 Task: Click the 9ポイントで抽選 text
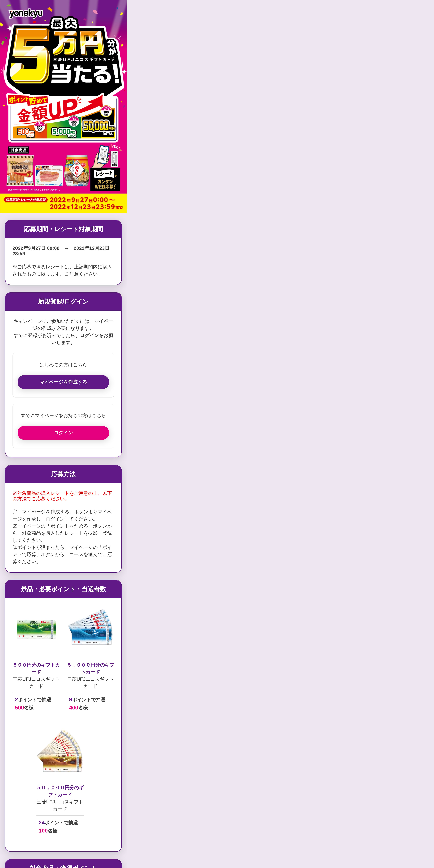[87, 700]
